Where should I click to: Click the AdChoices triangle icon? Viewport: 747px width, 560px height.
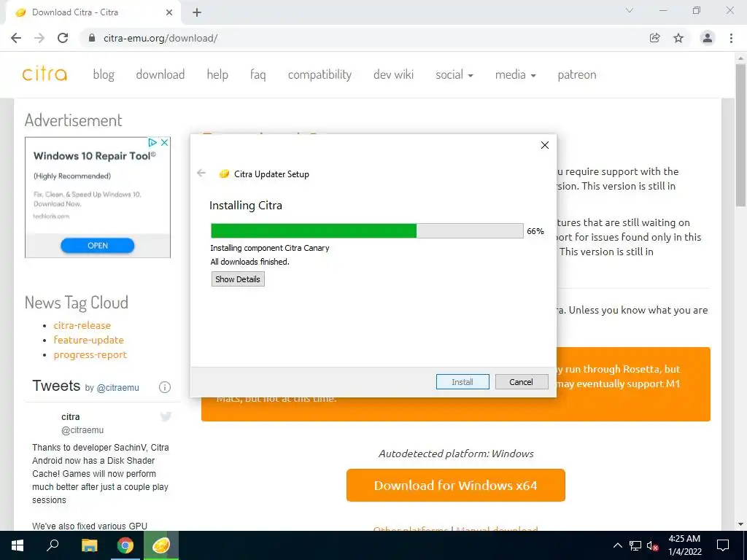[152, 142]
